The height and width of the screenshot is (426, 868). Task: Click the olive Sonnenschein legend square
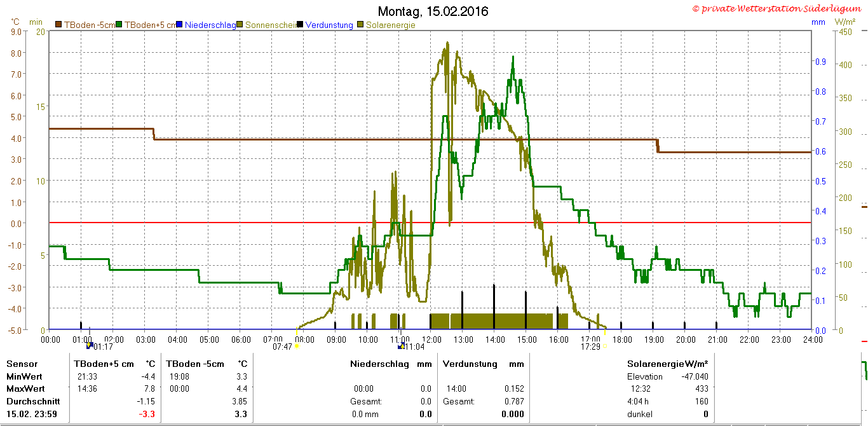point(240,25)
